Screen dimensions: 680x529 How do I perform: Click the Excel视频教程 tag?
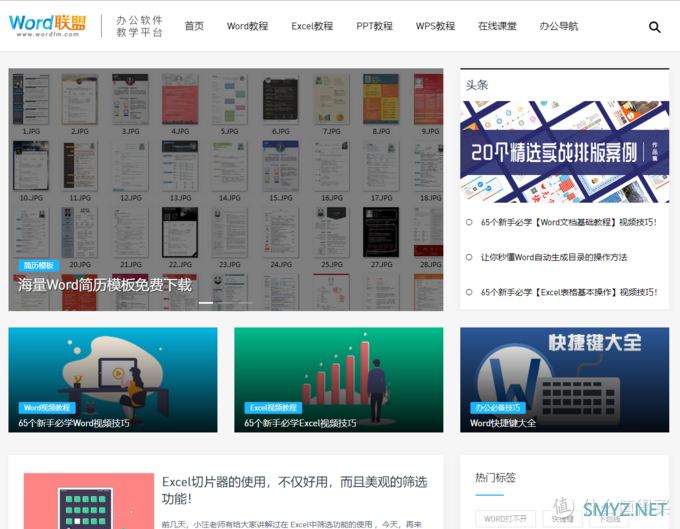(273, 408)
